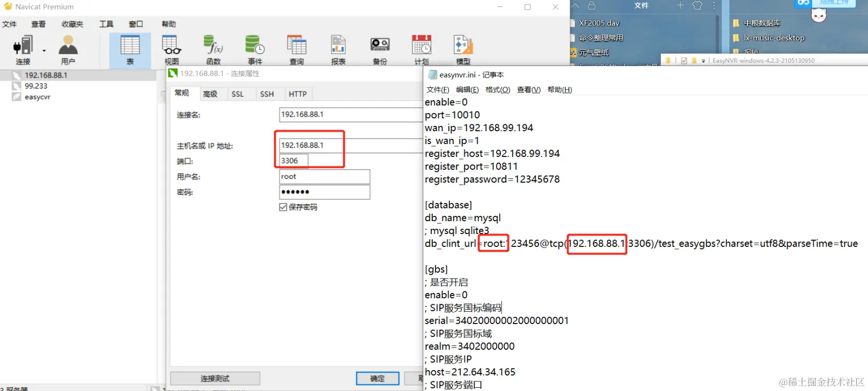
Task: Toggle the checkmark icon in Explorer toolbar
Action: click(x=684, y=61)
